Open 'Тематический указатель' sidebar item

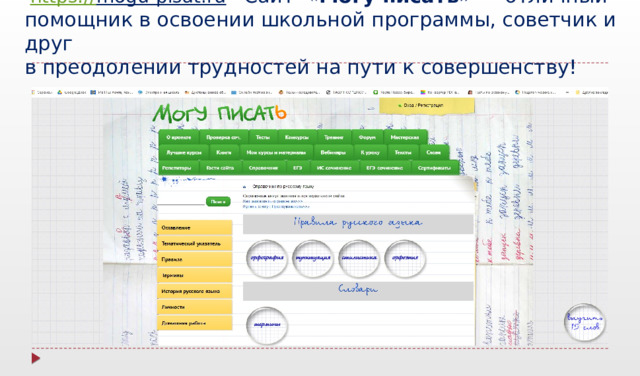pyautogui.click(x=194, y=244)
